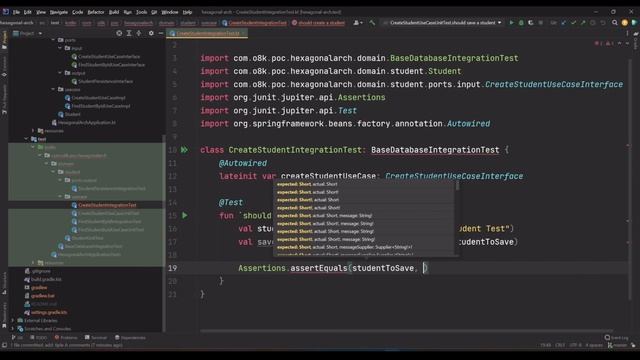Open the Refactor menu

click(x=96, y=12)
